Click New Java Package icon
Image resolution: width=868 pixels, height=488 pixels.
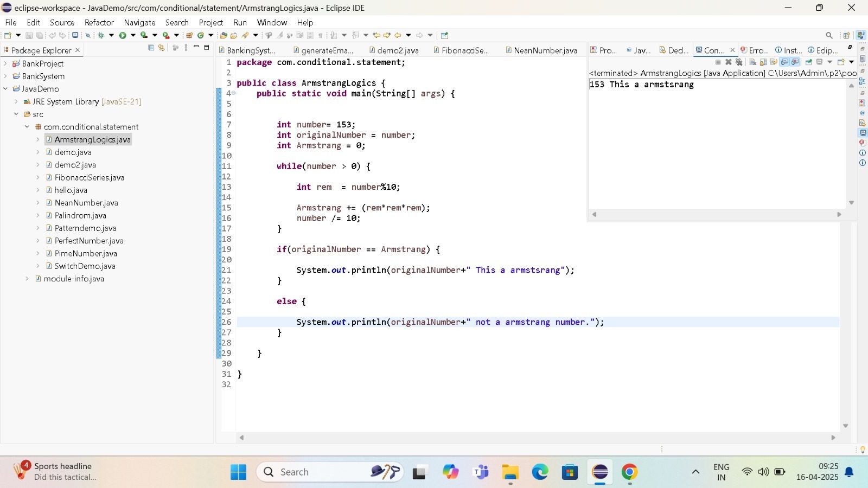point(189,35)
